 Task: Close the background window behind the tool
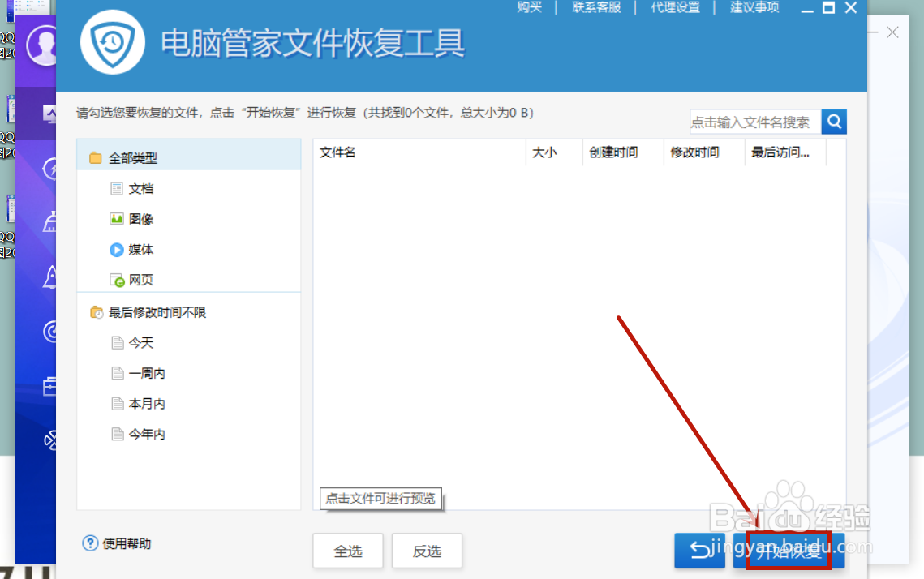pyautogui.click(x=893, y=32)
